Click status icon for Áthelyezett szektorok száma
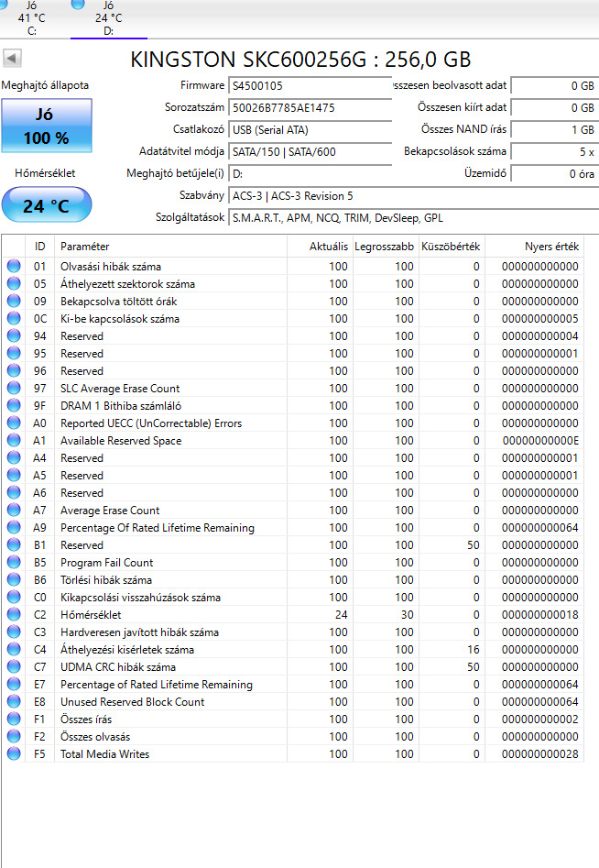 point(14,283)
